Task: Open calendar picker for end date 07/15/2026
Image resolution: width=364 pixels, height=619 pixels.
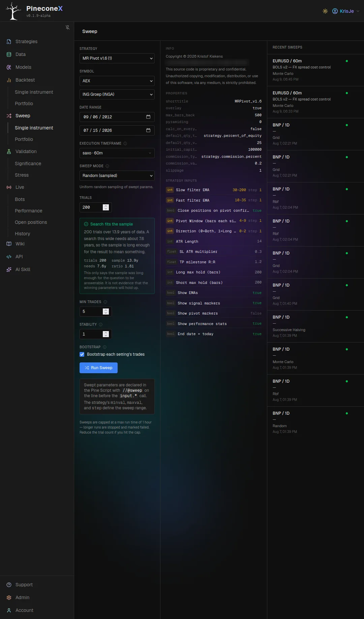Action: (x=148, y=130)
